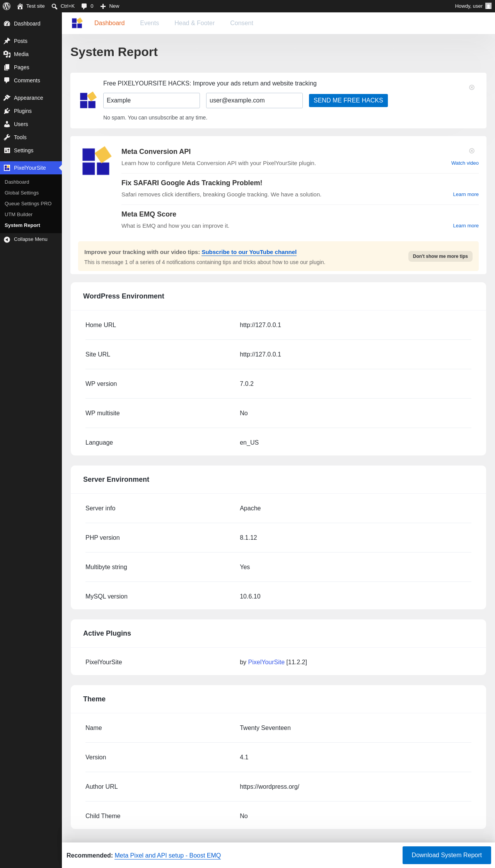Click the user avatar in admin bar
This screenshot has width=495, height=868.
coord(488,6)
